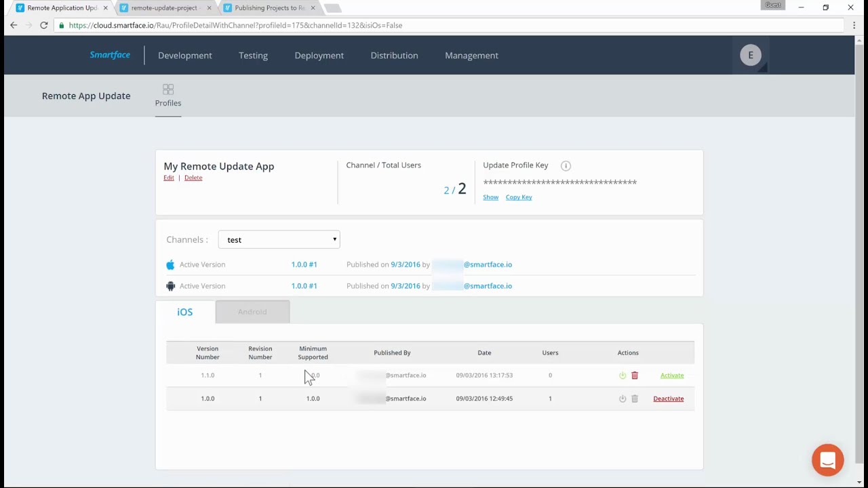Click the 09/03/2016 12:49:45 date cell
The width and height of the screenshot is (868, 488).
[x=484, y=399]
